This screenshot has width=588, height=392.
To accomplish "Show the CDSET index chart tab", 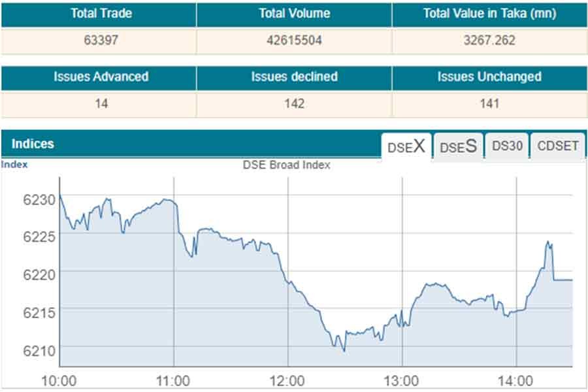I will click(557, 146).
